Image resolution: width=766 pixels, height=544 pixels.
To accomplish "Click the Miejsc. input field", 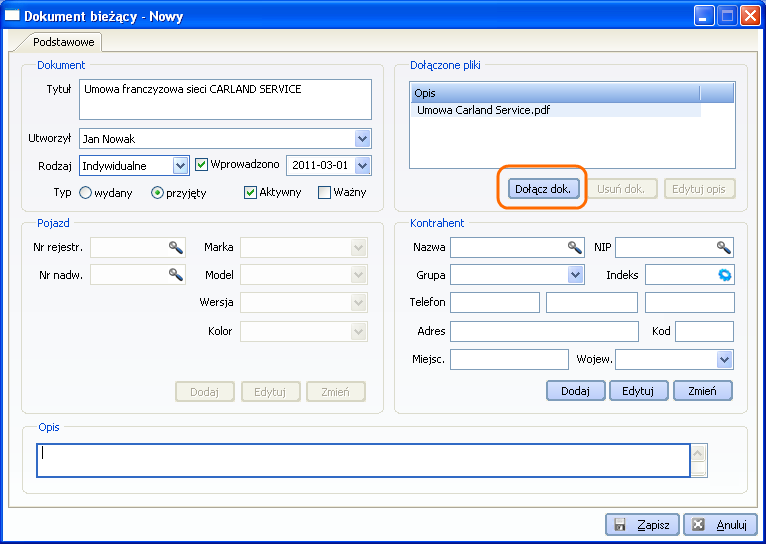I will 510,359.
